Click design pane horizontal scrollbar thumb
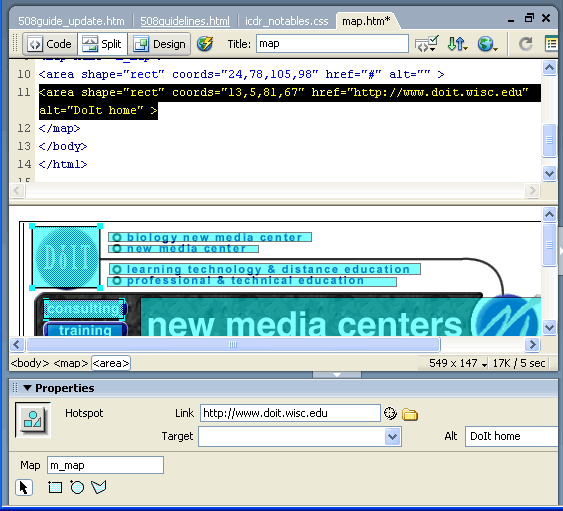This screenshot has height=511, width=563. [x=233, y=345]
